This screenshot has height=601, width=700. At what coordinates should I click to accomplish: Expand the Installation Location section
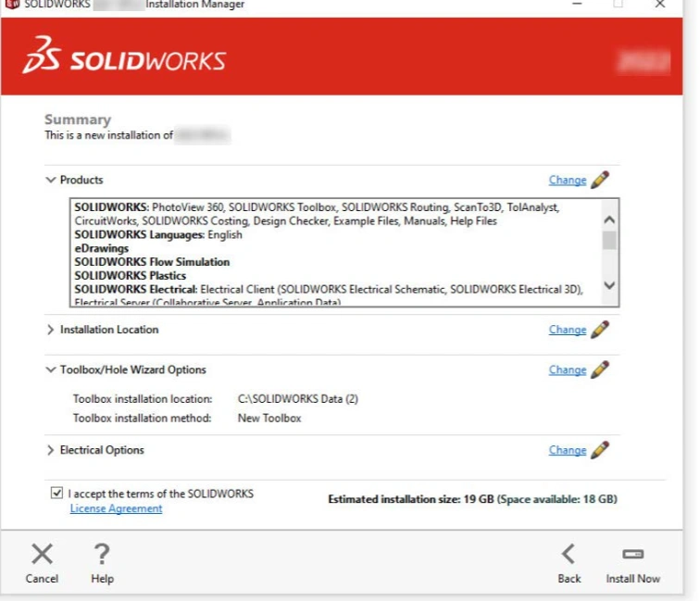(50, 330)
